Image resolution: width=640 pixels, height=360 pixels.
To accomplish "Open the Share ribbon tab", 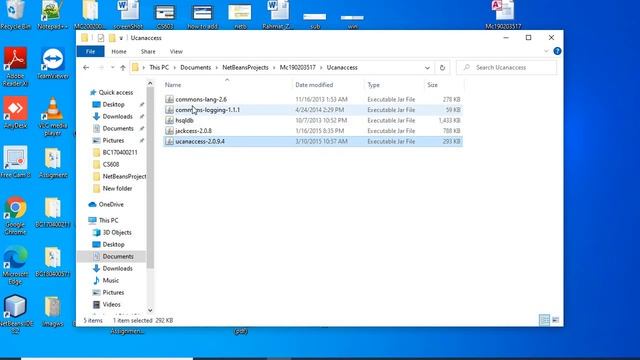I will point(148,51).
